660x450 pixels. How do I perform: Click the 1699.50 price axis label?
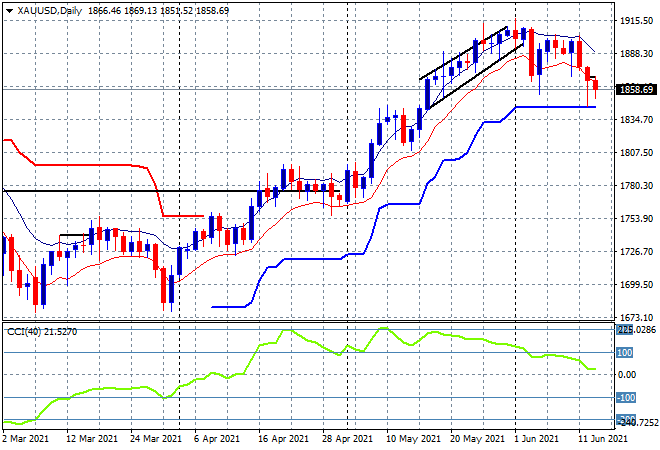click(636, 285)
